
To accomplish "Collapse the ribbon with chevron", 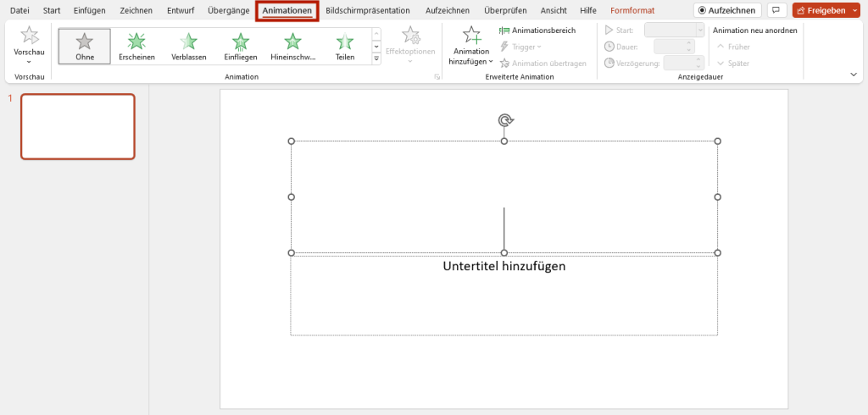I will (x=854, y=75).
